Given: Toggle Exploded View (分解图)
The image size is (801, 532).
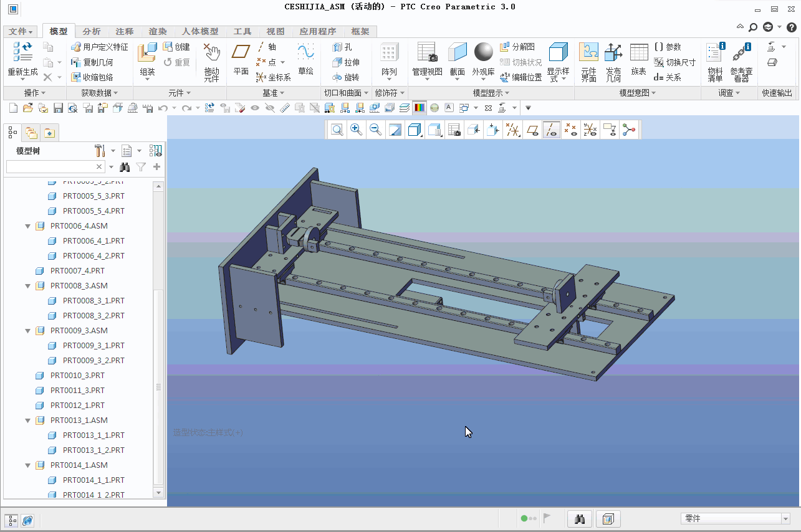Looking at the screenshot, I should (x=517, y=47).
